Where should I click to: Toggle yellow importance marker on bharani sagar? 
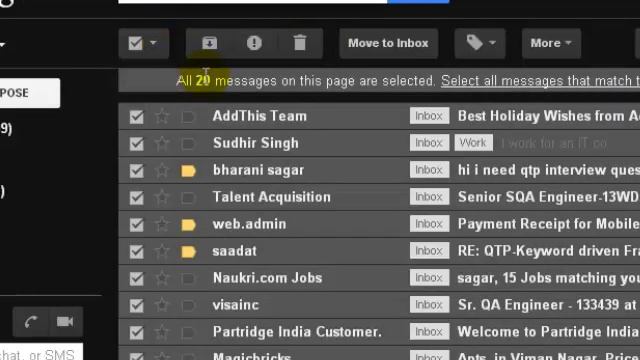(x=188, y=171)
